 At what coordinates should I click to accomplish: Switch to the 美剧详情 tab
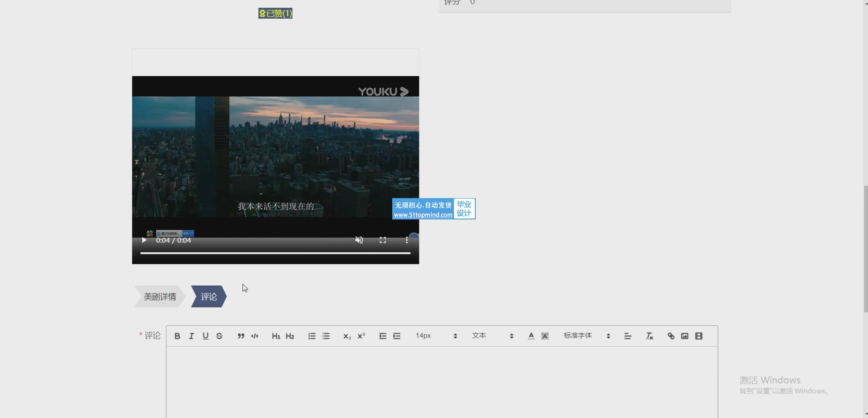pos(159,297)
